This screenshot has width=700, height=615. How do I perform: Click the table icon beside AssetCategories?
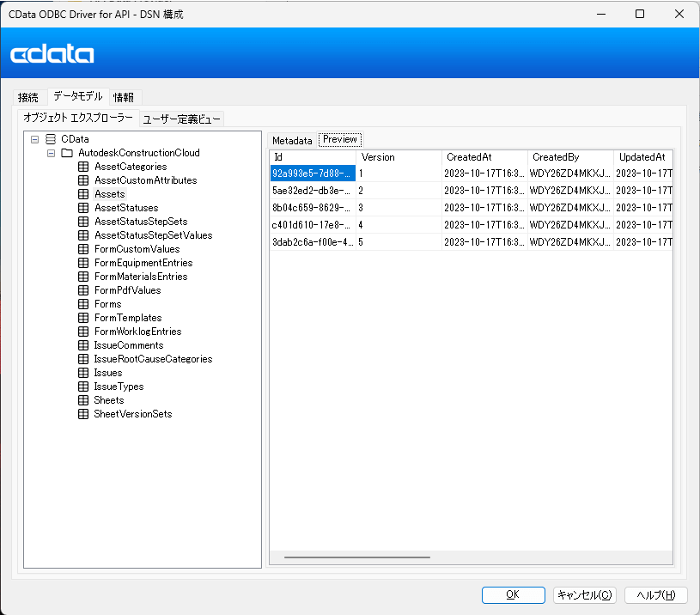tap(83, 167)
